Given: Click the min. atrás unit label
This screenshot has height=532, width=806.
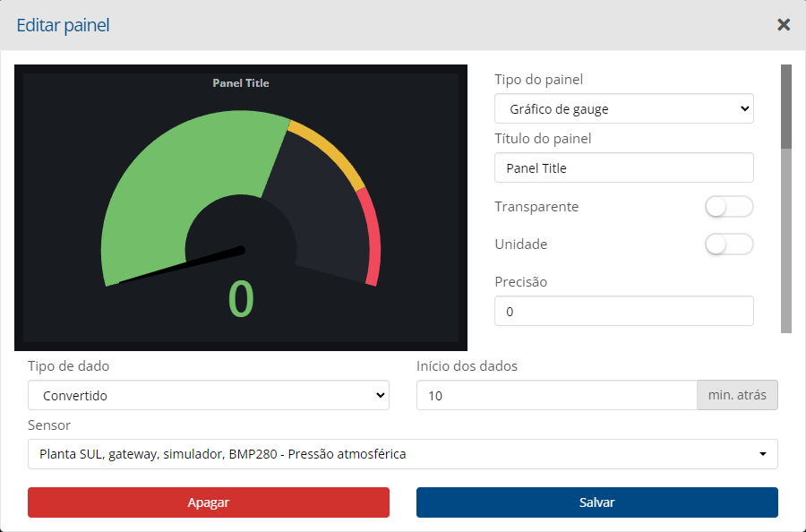Looking at the screenshot, I should [737, 395].
